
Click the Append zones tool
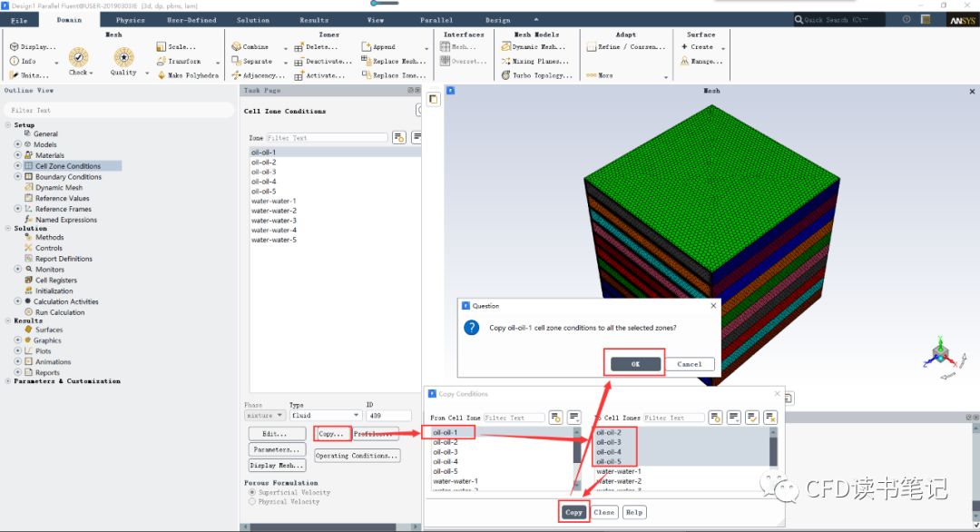pyautogui.click(x=378, y=47)
